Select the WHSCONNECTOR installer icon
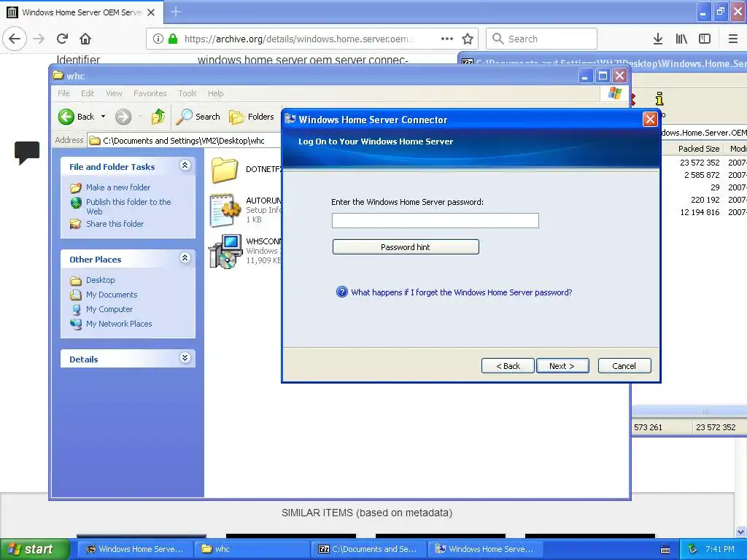The image size is (747, 560). tap(225, 251)
